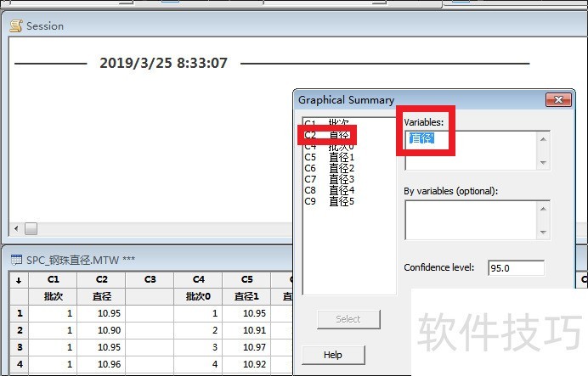The width and height of the screenshot is (588, 376).
Task: Select worksheet row 1 header
Action: tap(20, 313)
